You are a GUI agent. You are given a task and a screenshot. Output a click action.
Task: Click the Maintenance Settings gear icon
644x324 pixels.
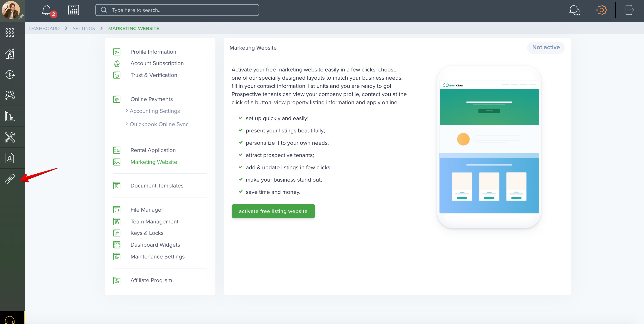[117, 257]
